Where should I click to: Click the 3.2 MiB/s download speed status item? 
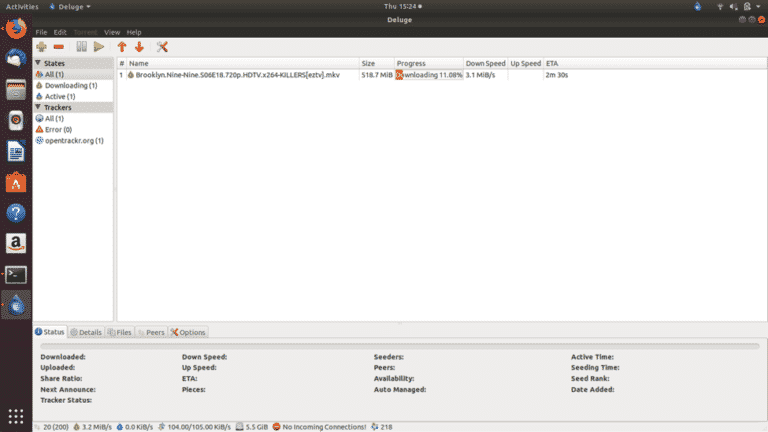[93, 427]
